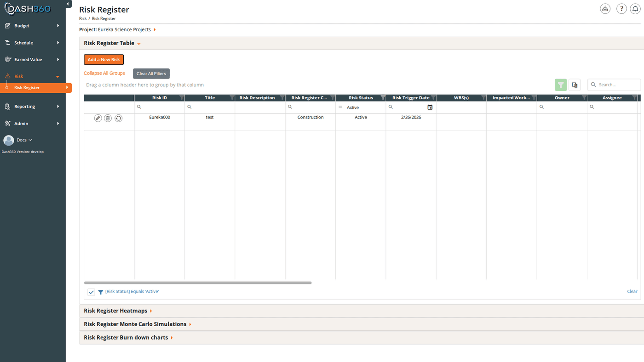The image size is (644, 362).
Task: Select the edit pencil icon for Eureka000
Action: tap(98, 118)
